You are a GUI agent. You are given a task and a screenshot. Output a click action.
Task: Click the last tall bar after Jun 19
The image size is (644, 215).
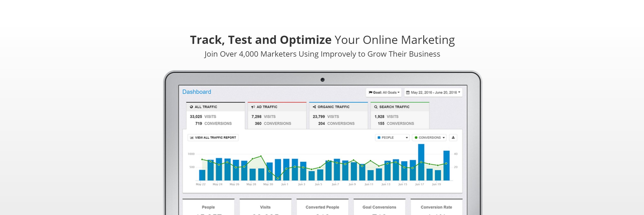click(x=446, y=166)
